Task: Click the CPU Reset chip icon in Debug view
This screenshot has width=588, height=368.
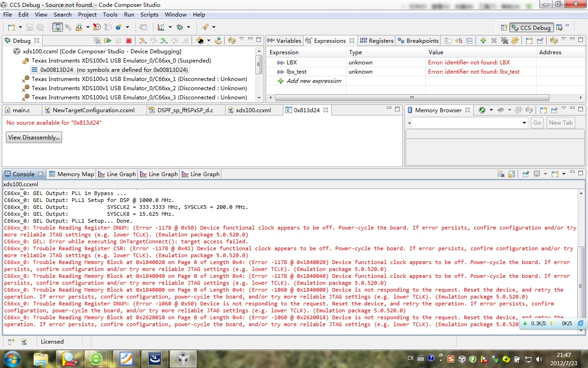Action: (x=200, y=40)
